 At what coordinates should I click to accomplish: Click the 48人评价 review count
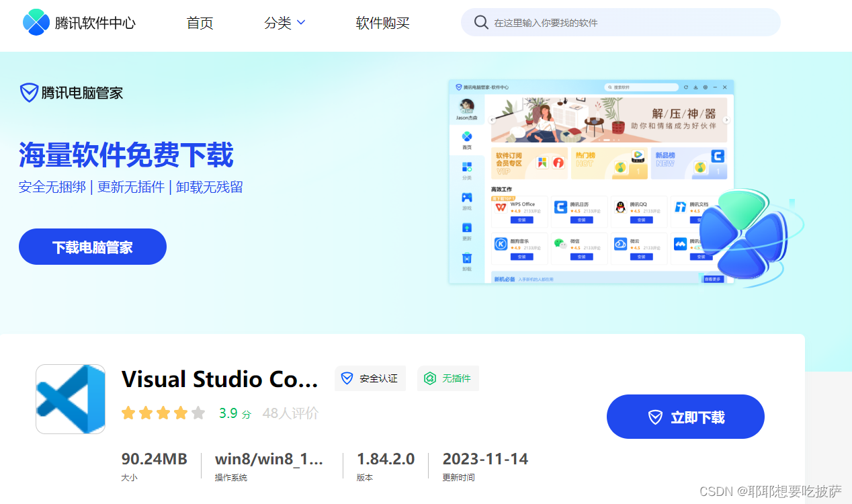(x=290, y=413)
